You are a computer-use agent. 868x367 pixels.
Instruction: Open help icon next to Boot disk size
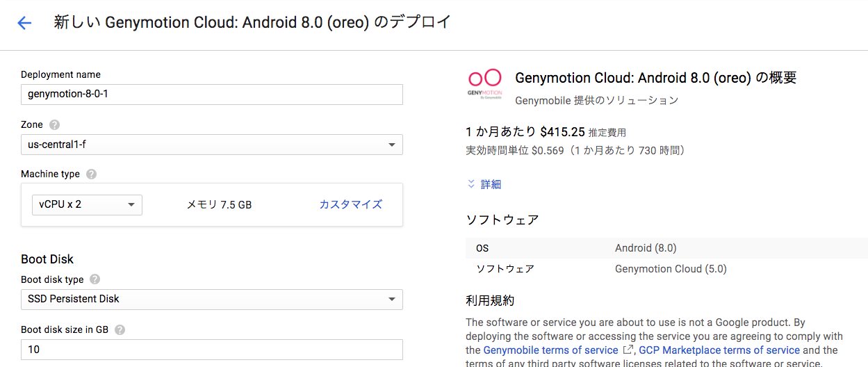[120, 329]
